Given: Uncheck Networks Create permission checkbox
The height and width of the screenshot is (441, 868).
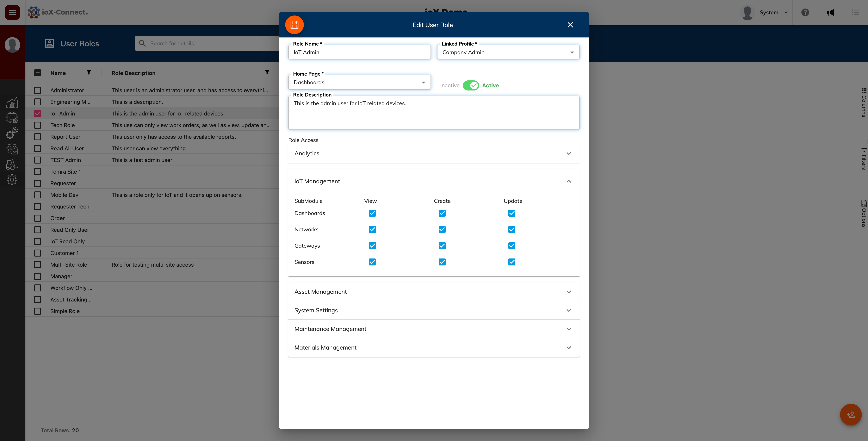Looking at the screenshot, I should [x=442, y=229].
